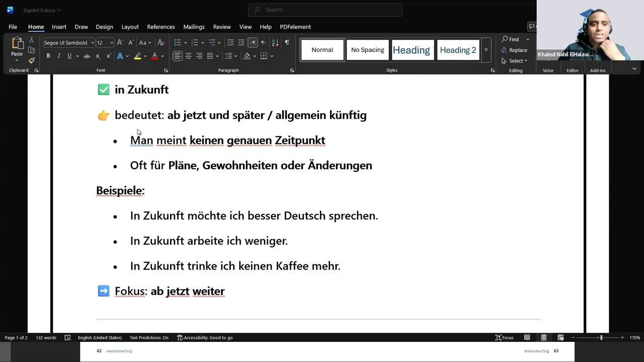Toggle strikethrough formatting

pyautogui.click(x=87, y=56)
